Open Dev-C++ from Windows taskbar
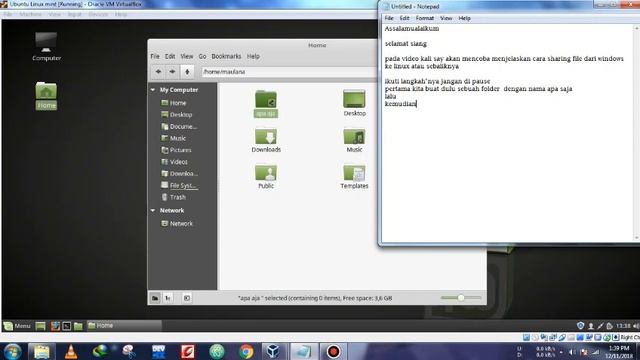Image resolution: width=640 pixels, height=360 pixels. 158,351
